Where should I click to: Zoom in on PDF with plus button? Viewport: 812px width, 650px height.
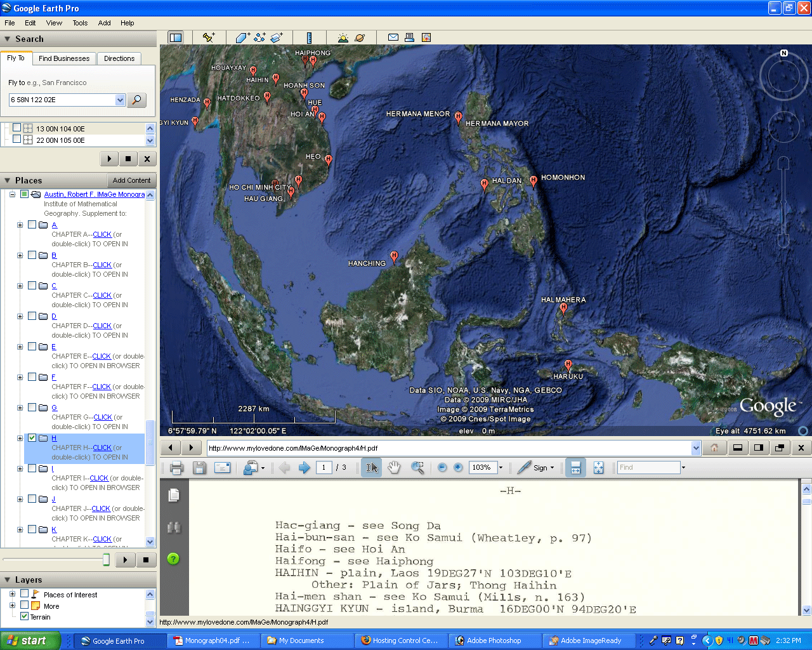[x=458, y=468]
